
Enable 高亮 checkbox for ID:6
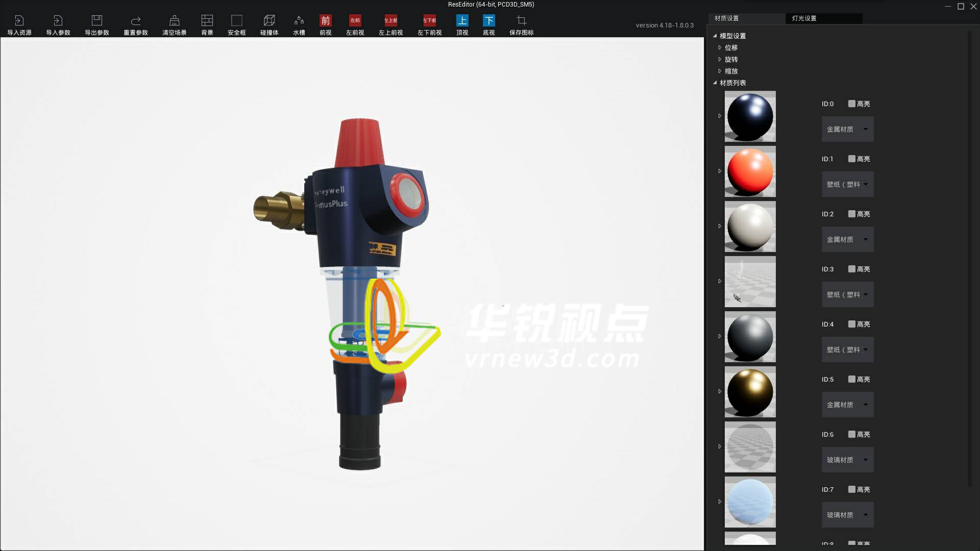[851, 434]
